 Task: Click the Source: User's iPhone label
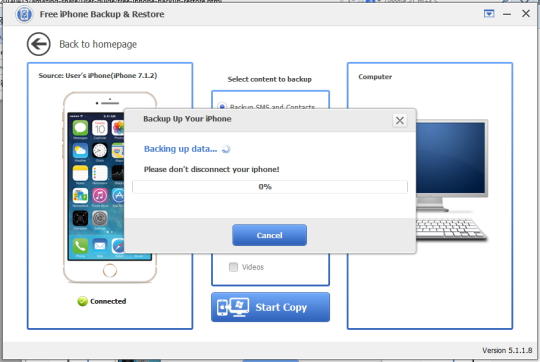[x=98, y=75]
